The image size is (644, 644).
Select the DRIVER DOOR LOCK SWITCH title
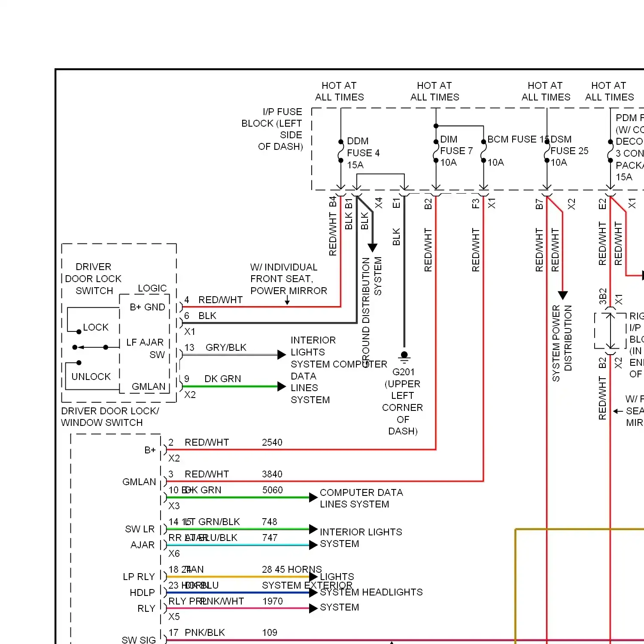coord(94,279)
